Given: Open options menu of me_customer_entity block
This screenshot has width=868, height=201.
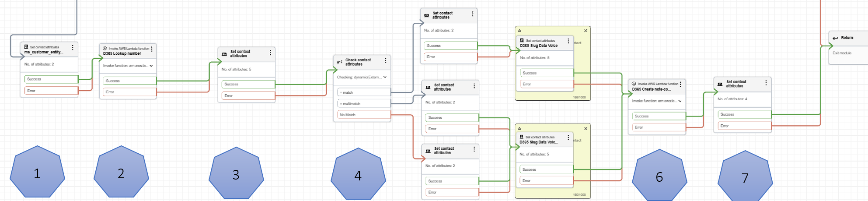Looking at the screenshot, I should [x=73, y=48].
